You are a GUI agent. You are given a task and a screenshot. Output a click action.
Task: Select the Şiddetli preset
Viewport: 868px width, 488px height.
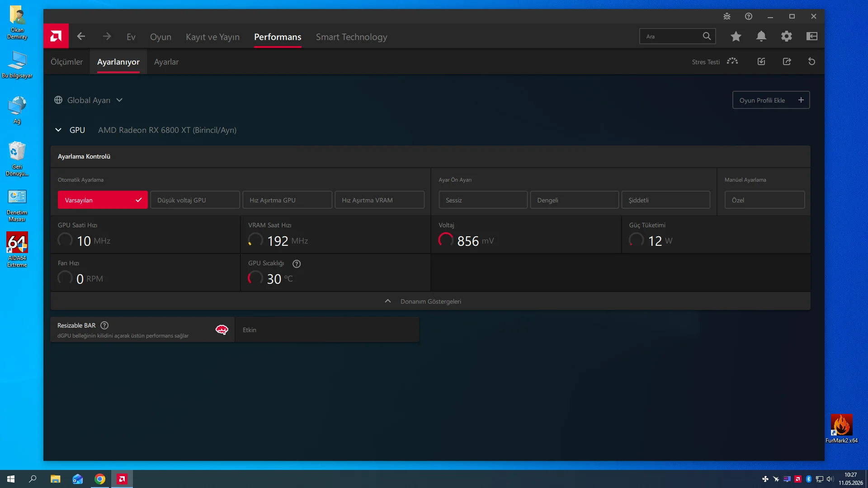[666, 200]
